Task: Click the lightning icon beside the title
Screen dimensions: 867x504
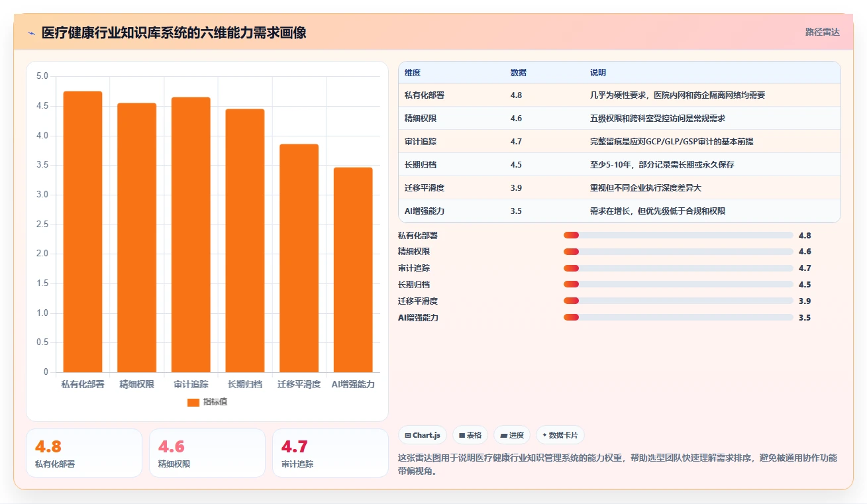Action: (31, 32)
